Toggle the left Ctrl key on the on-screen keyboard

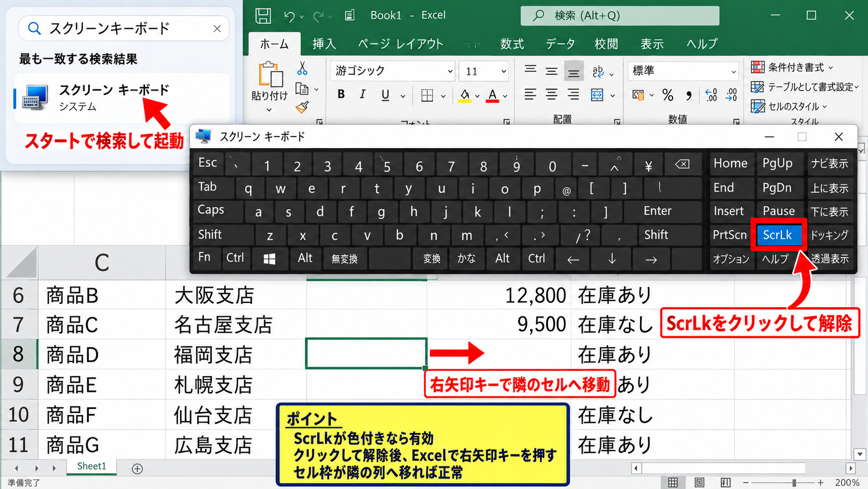click(235, 258)
